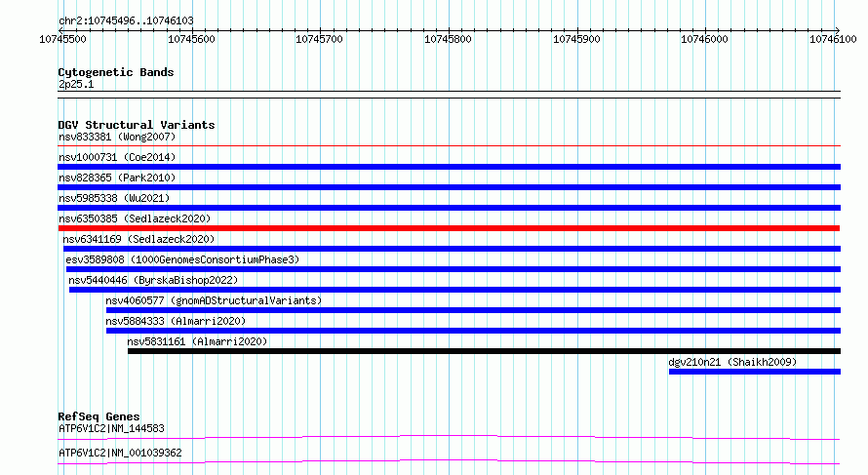The height and width of the screenshot is (475, 868).
Task: Click the magenta transcript line for NM_001039362
Action: (x=449, y=461)
